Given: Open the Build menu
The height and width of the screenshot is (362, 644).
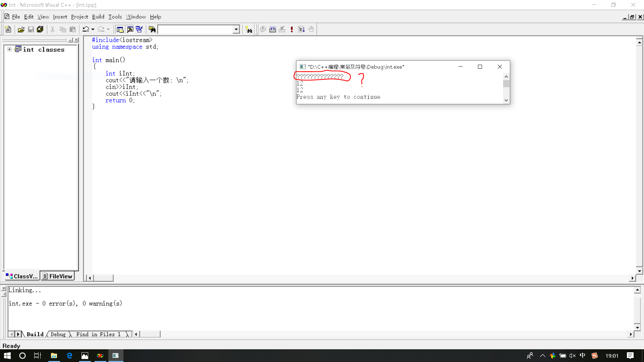Looking at the screenshot, I should pos(98,17).
